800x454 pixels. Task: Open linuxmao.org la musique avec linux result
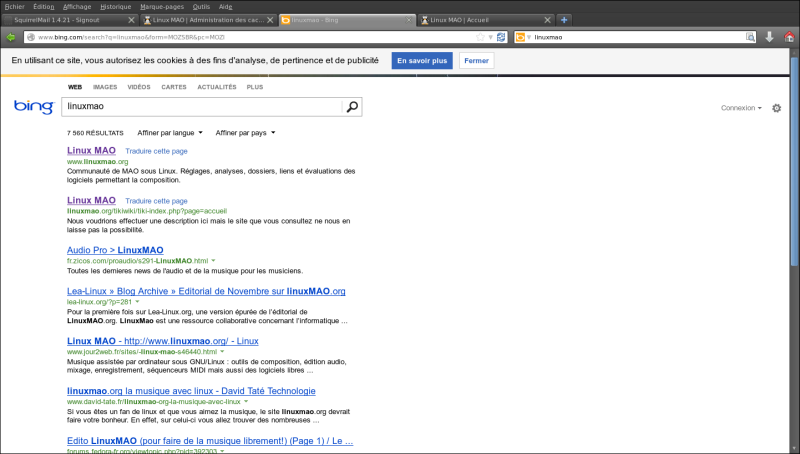pos(191,391)
